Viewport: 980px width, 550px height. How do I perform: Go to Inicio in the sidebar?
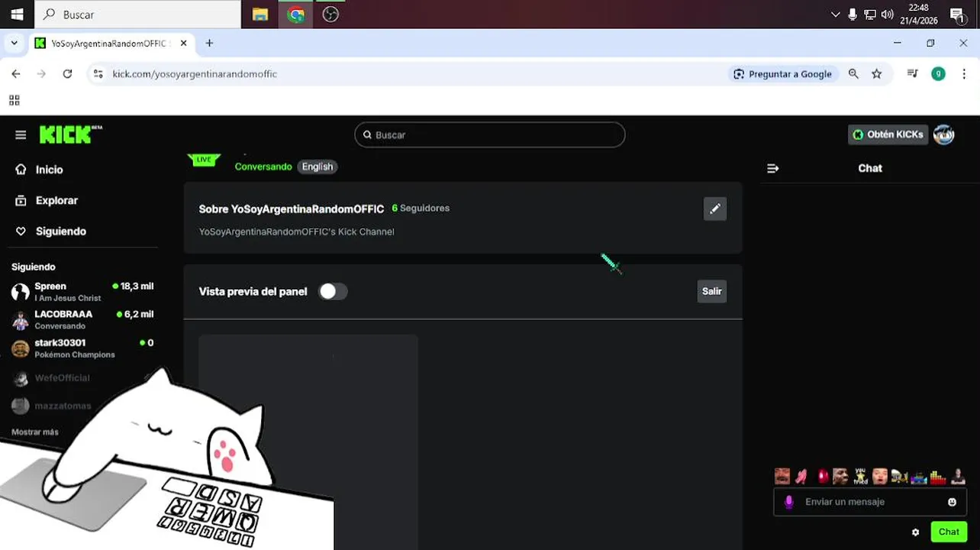(49, 170)
